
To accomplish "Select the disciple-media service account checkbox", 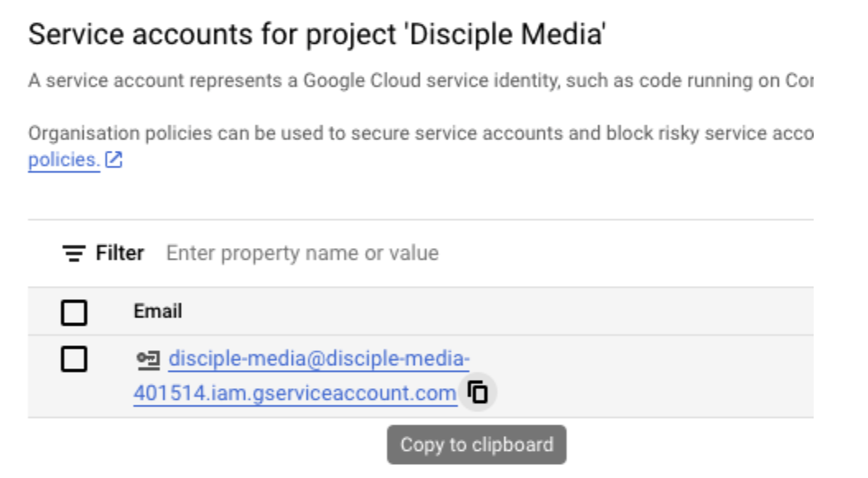I will tap(74, 359).
